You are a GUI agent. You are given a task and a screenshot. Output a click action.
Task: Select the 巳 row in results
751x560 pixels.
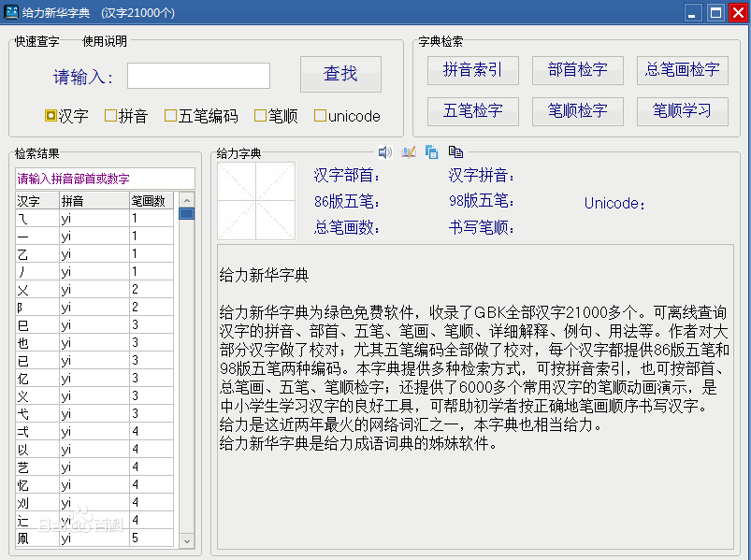94,325
